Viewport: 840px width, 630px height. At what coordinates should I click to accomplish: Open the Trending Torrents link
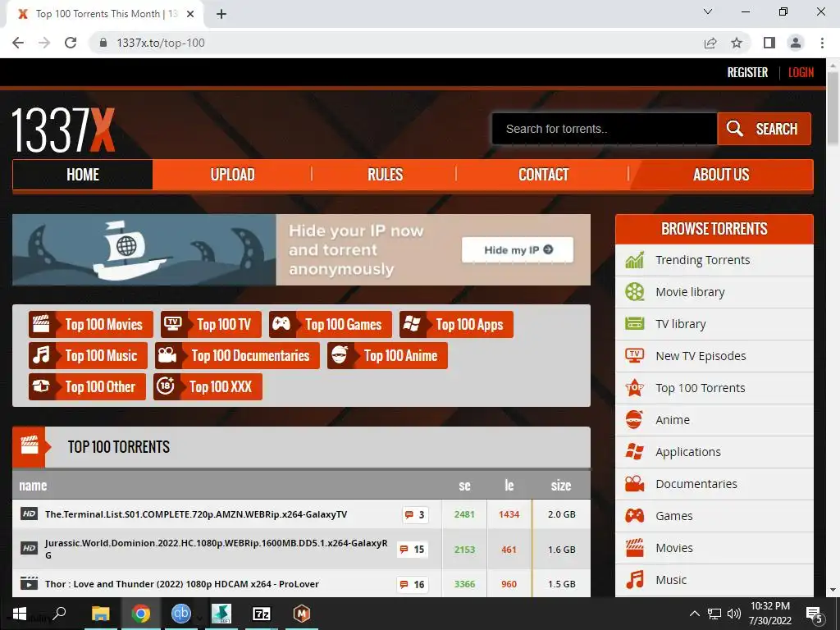tap(702, 260)
